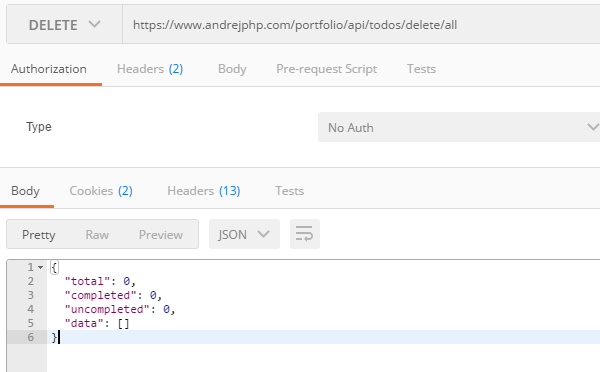The width and height of the screenshot is (600, 372).
Task: Toggle the wrap lines icon
Action: click(x=305, y=234)
